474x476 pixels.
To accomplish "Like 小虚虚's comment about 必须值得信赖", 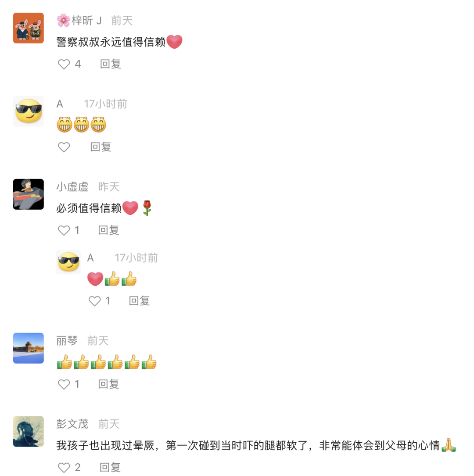I will click(x=64, y=230).
